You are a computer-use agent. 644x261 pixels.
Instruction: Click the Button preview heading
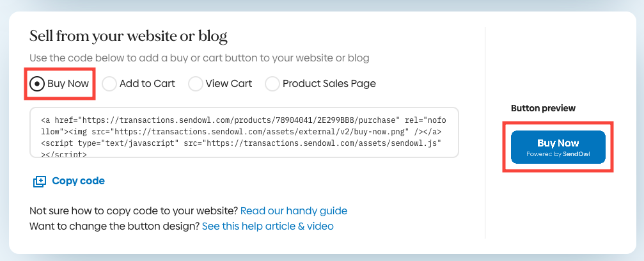(x=544, y=108)
